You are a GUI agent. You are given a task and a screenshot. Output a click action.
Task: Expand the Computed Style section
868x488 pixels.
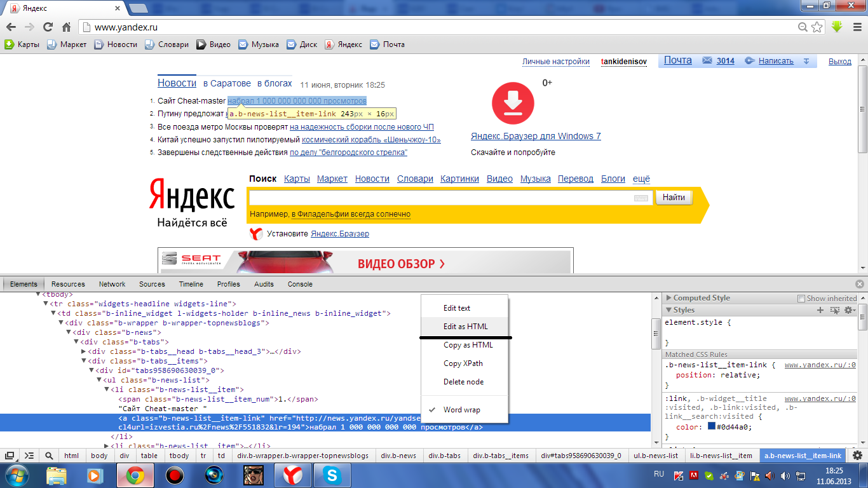pos(668,298)
